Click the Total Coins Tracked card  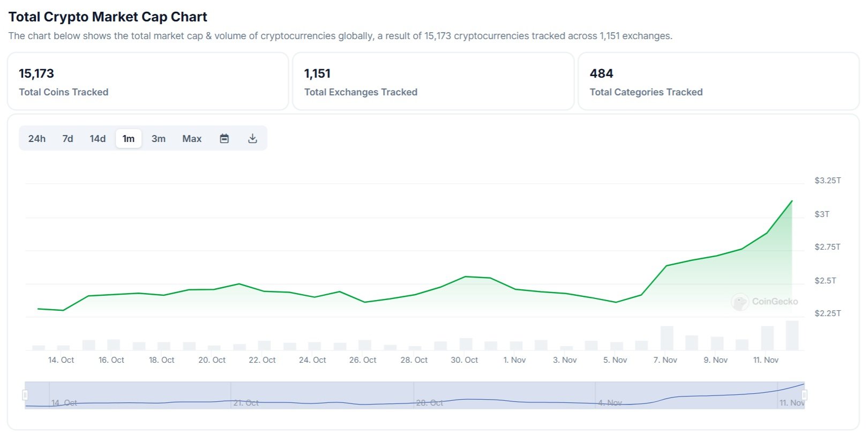148,81
